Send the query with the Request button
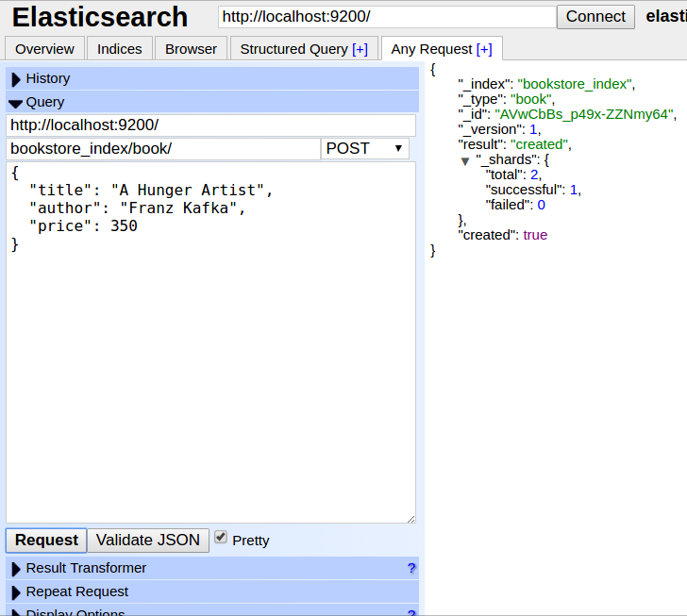 click(46, 541)
